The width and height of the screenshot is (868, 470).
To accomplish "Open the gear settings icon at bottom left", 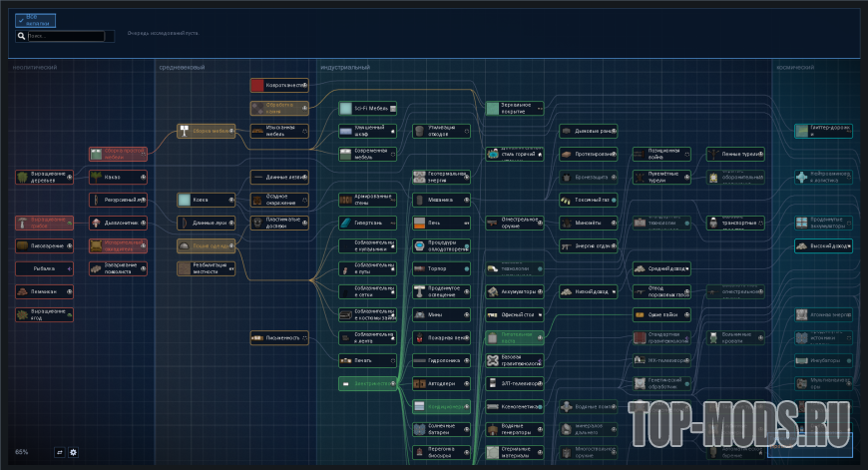I will [x=73, y=452].
